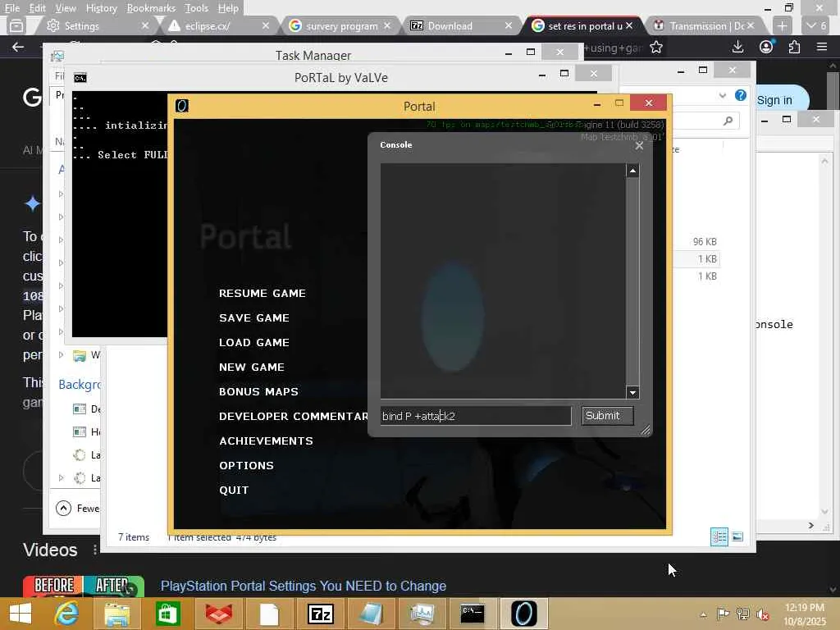This screenshot has height=630, width=840.
Task: Click the Explorer search magnifier icon
Action: coord(728,121)
